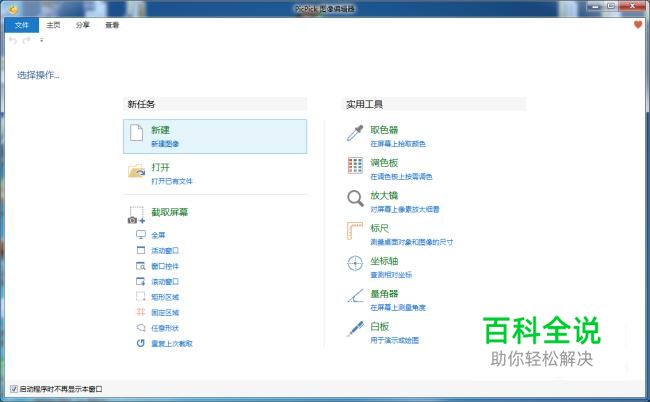This screenshot has width=650, height=402.
Task: Switch to the 分享 tab
Action: pos(82,25)
